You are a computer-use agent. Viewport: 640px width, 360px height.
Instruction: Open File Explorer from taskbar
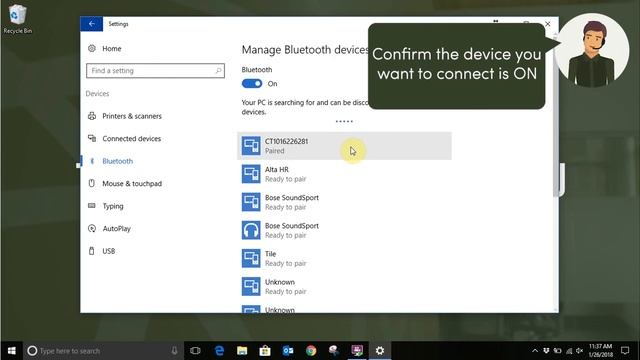click(242, 351)
